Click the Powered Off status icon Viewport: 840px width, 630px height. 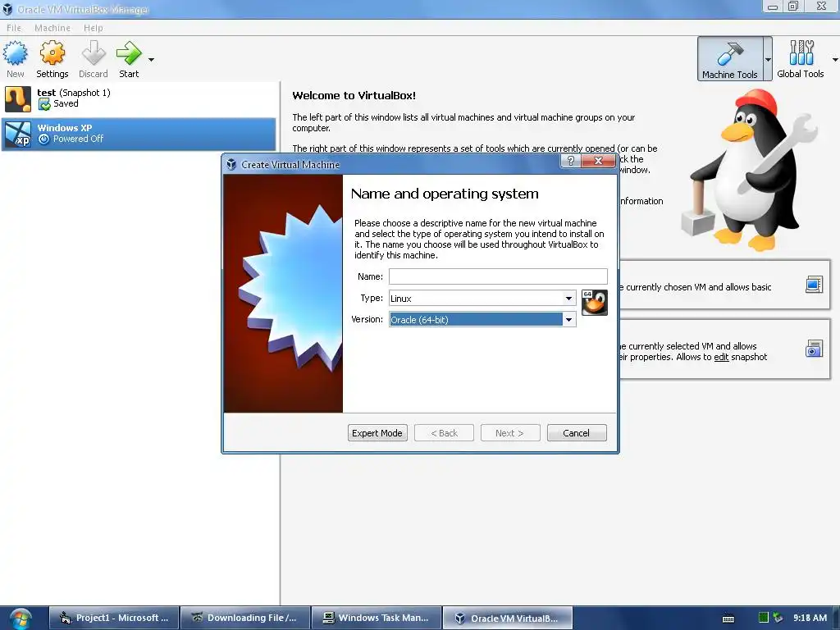click(44, 139)
